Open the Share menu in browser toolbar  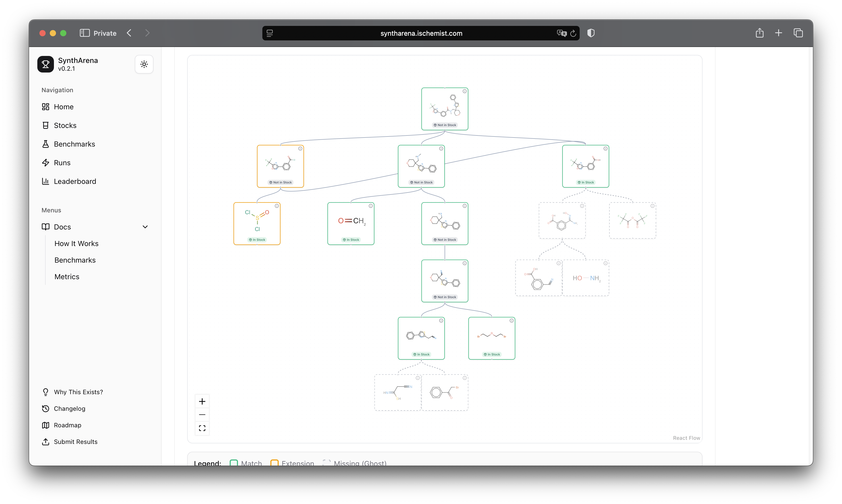[x=759, y=33]
